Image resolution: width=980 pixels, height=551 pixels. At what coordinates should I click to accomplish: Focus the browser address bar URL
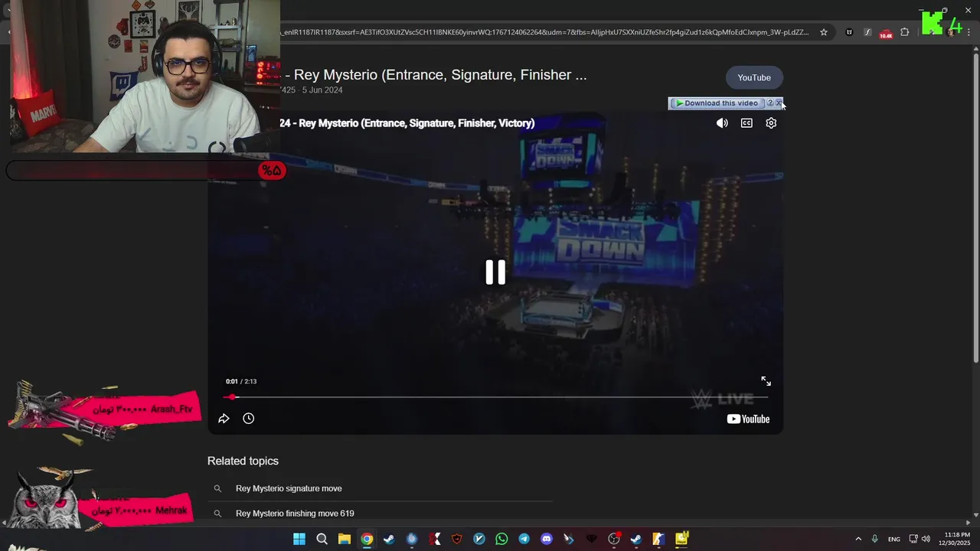tap(544, 32)
